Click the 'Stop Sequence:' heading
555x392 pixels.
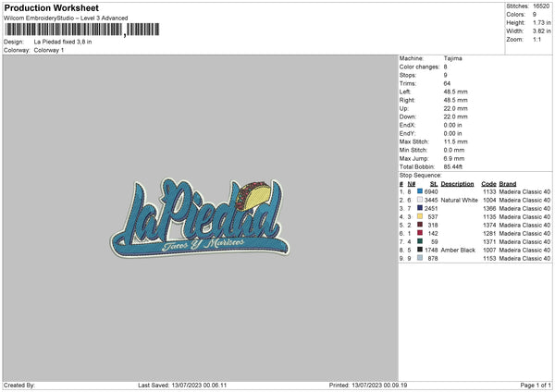pos(421,176)
